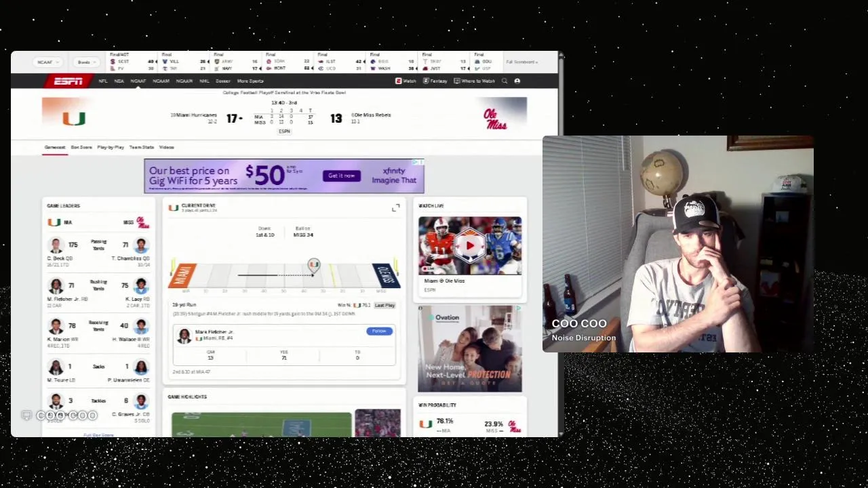
Task: Click the Mark Fletcher Jr. name in play card
Action: (x=214, y=332)
